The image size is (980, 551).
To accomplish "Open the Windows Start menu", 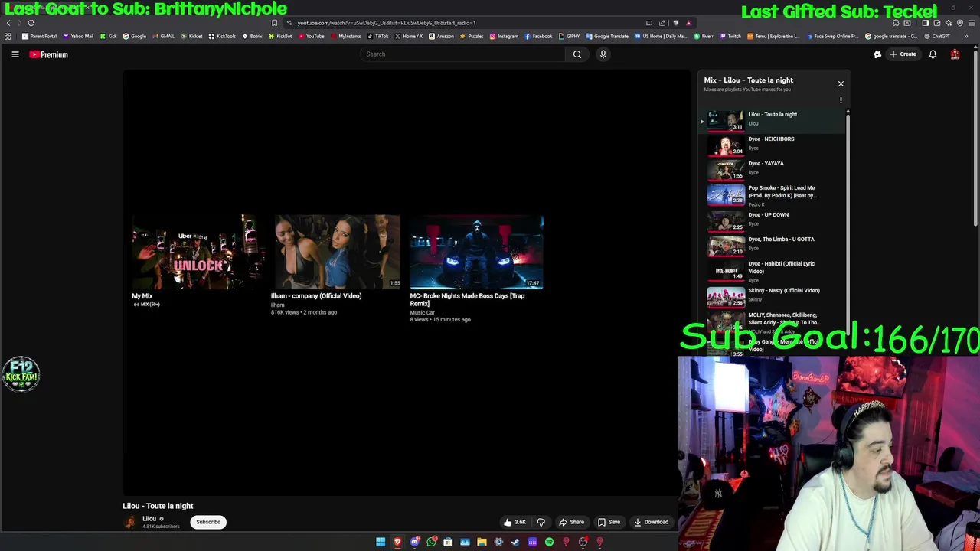I will point(381,543).
